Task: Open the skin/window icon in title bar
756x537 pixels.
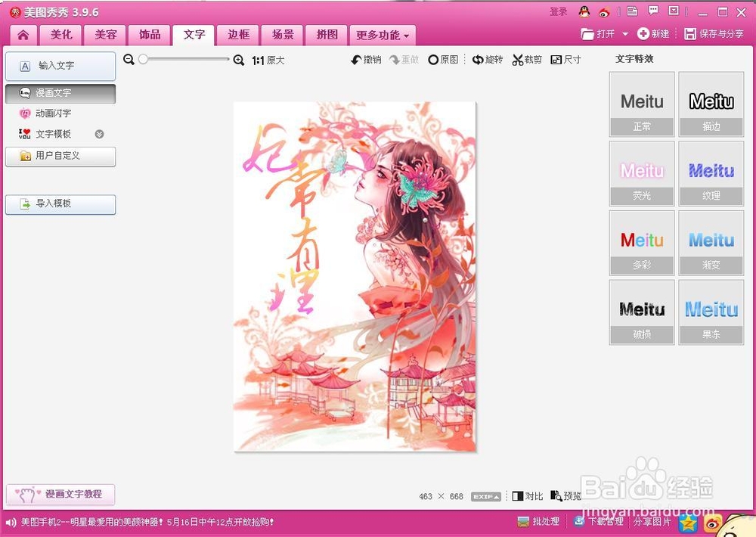Action: point(632,11)
